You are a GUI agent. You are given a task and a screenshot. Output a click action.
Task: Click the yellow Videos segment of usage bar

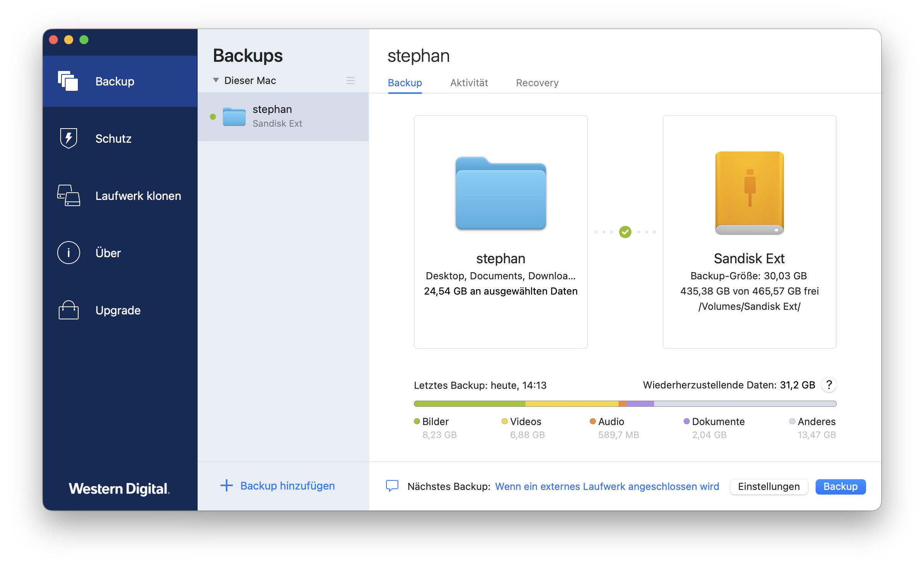[x=572, y=404]
